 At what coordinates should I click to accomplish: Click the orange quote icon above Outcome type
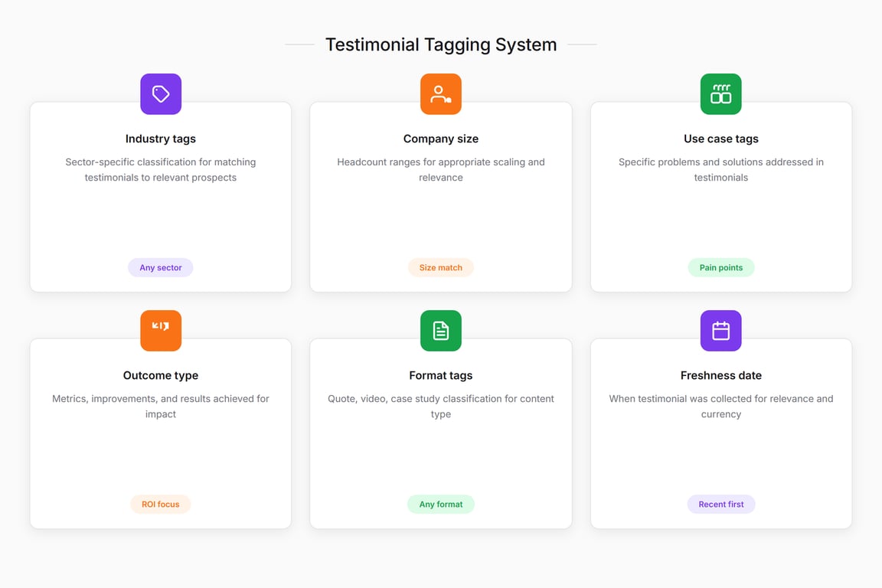click(x=160, y=331)
